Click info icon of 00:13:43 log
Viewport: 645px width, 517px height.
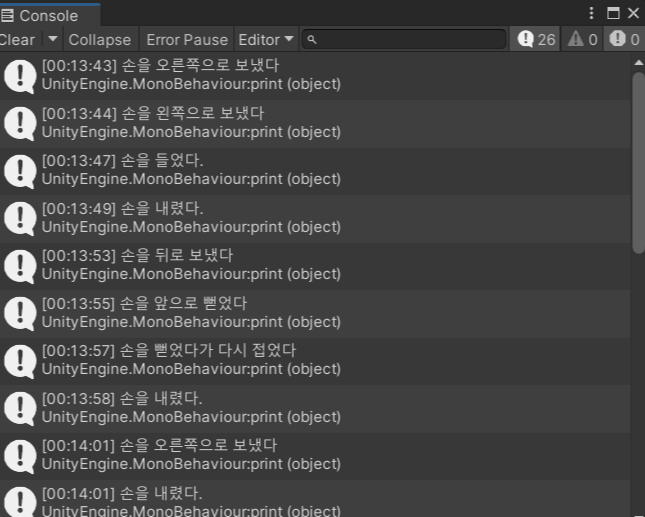(x=20, y=77)
